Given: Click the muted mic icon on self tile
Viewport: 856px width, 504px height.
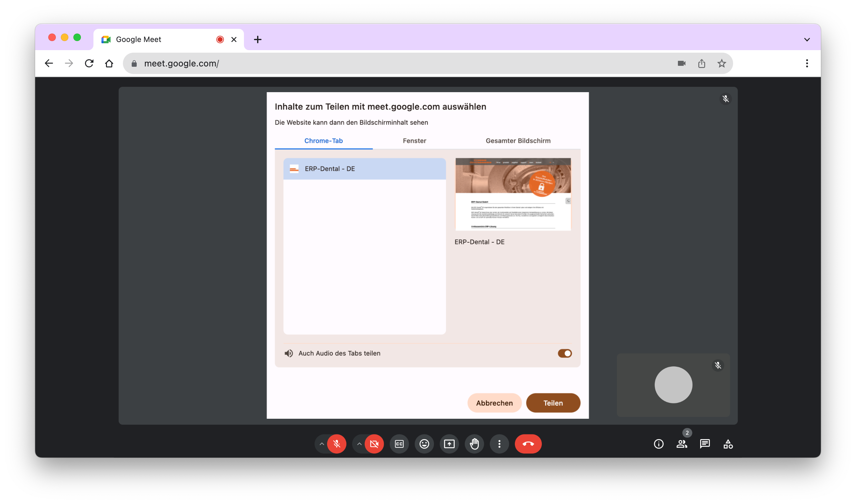Looking at the screenshot, I should tap(717, 365).
